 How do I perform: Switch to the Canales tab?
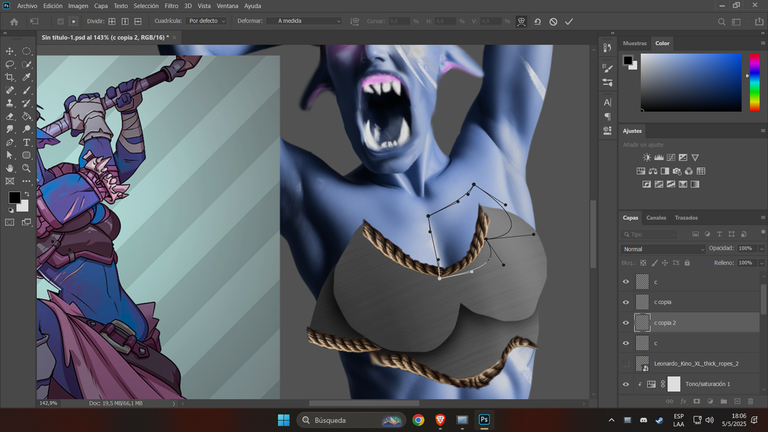click(x=656, y=217)
